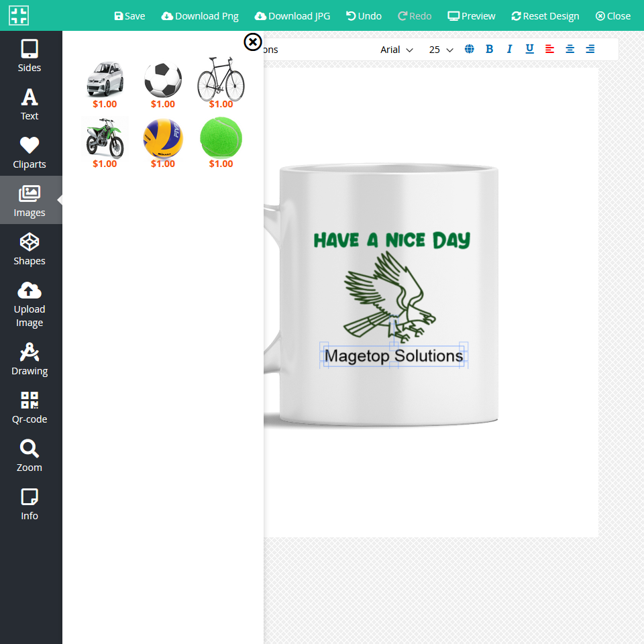The image size is (644, 644).
Task: Toggle underline text formatting
Action: pos(529,49)
